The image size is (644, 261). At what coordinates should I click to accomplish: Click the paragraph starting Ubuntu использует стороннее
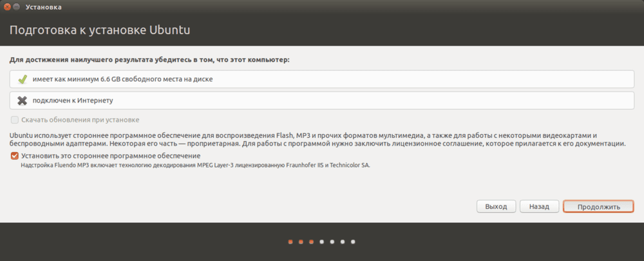(x=317, y=139)
